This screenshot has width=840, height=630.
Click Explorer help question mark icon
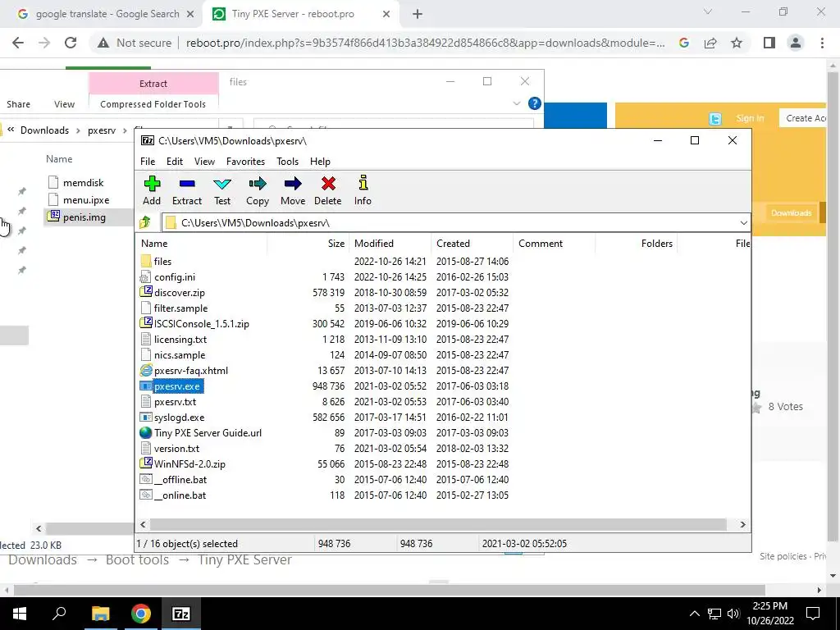point(534,103)
